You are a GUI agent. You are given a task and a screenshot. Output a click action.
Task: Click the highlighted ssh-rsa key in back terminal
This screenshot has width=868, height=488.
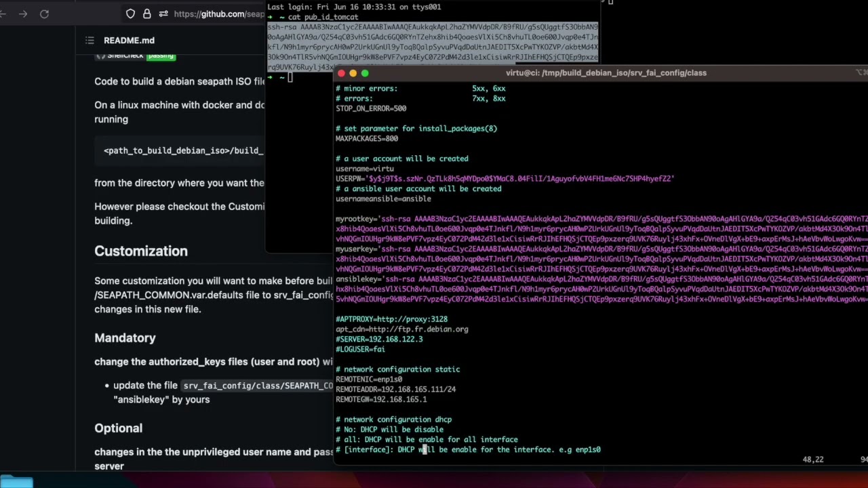433,47
